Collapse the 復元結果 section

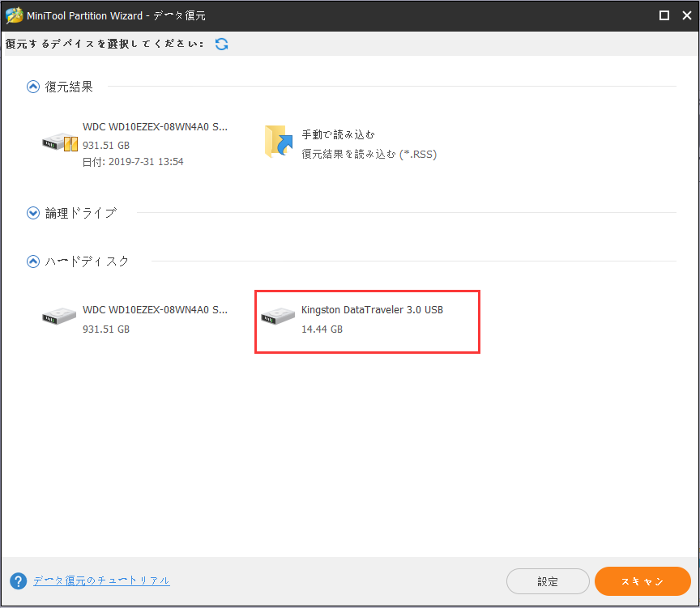pos(33,87)
